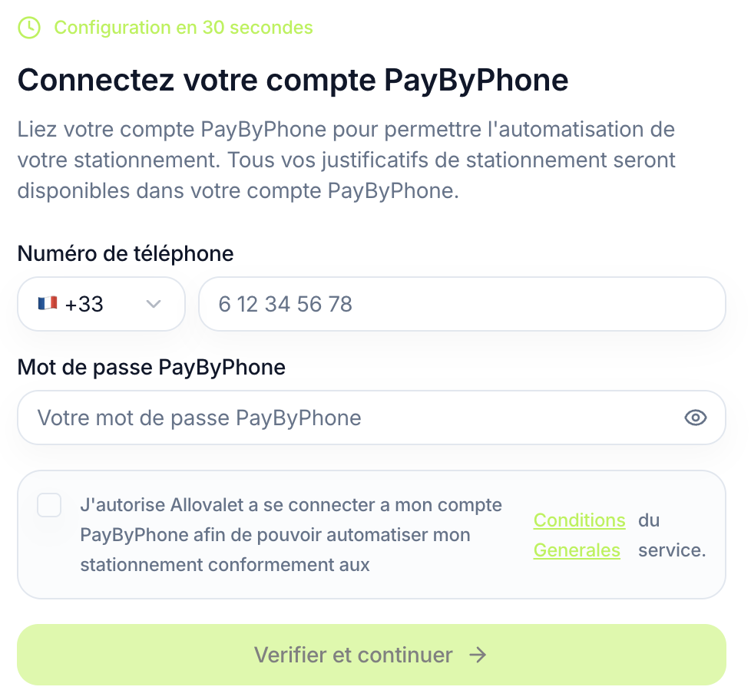Click the "Connectez votre compte PayByPhone" heading
The width and height of the screenshot is (751, 700).
click(293, 81)
